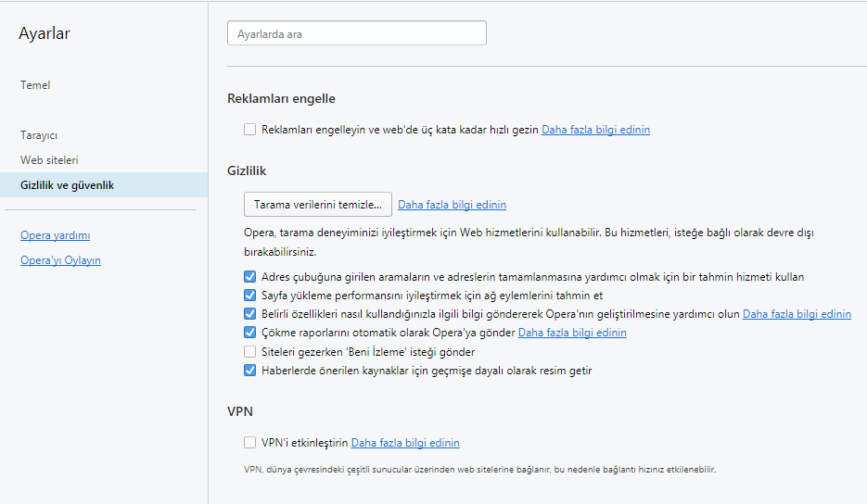Open 'Opera yardımı' link
Viewport: 867px width, 504px height.
coord(56,235)
